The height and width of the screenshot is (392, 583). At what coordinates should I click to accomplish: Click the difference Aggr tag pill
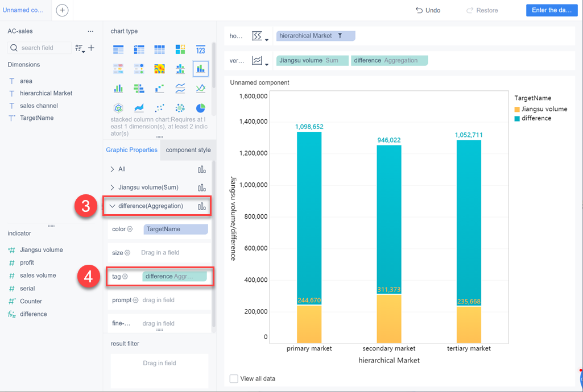point(175,276)
